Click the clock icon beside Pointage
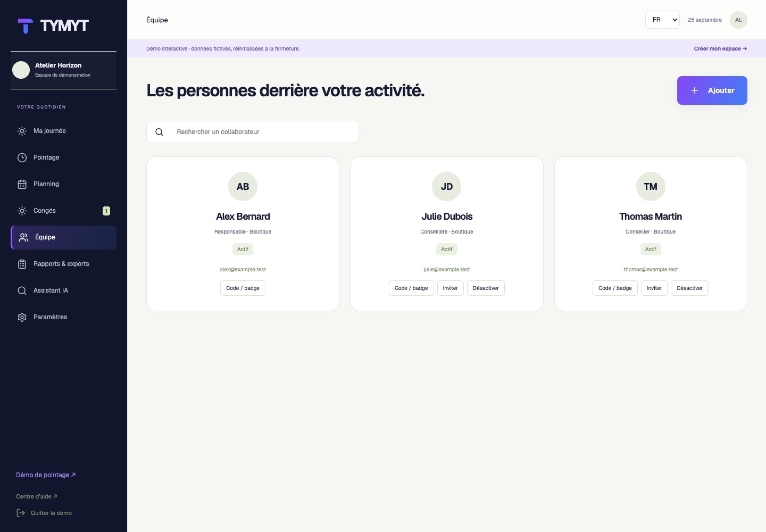The width and height of the screenshot is (766, 532). pyautogui.click(x=22, y=157)
